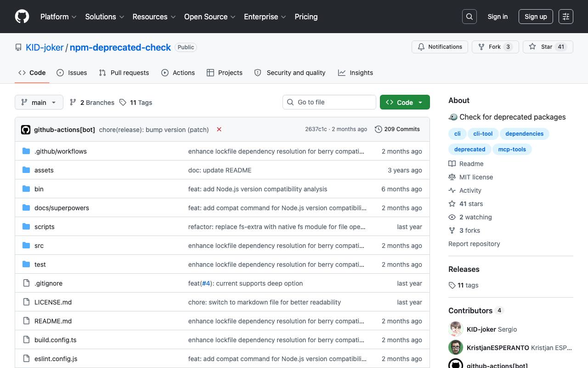The height and width of the screenshot is (368, 588).
Task: Open the Security and quality tab
Action: pyautogui.click(x=290, y=73)
